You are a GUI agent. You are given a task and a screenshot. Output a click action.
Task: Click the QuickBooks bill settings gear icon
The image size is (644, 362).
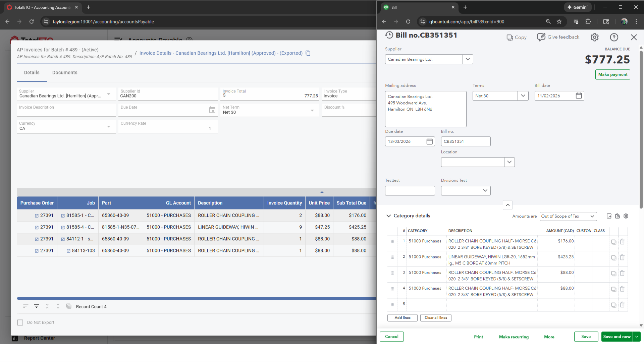tap(594, 37)
